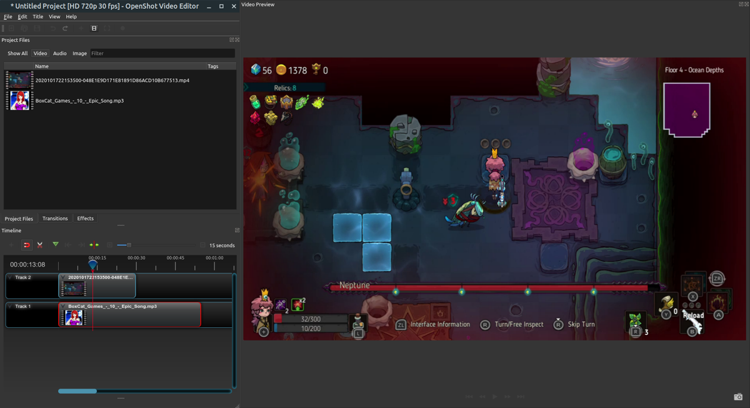Show all project files

tap(17, 54)
